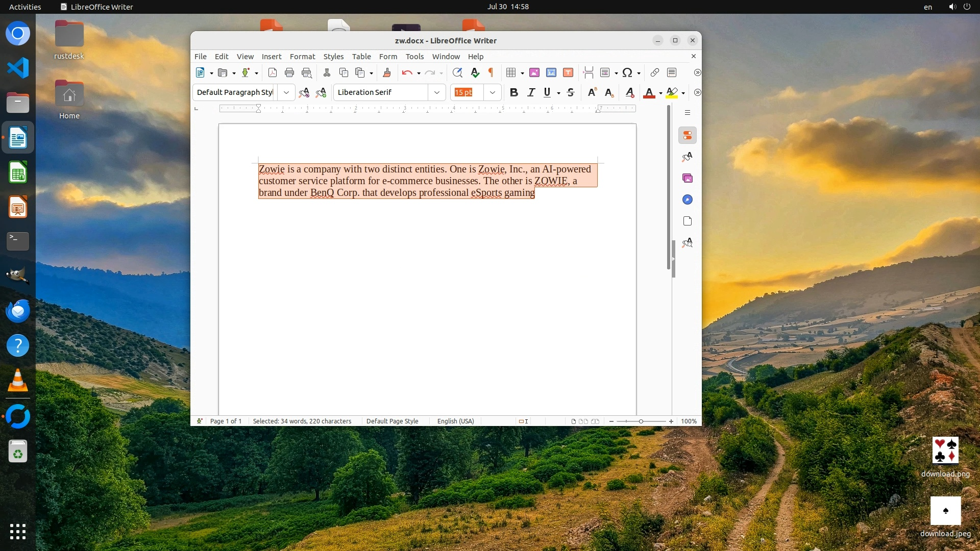
Task: Open the paragraph style dropdown
Action: [x=286, y=92]
